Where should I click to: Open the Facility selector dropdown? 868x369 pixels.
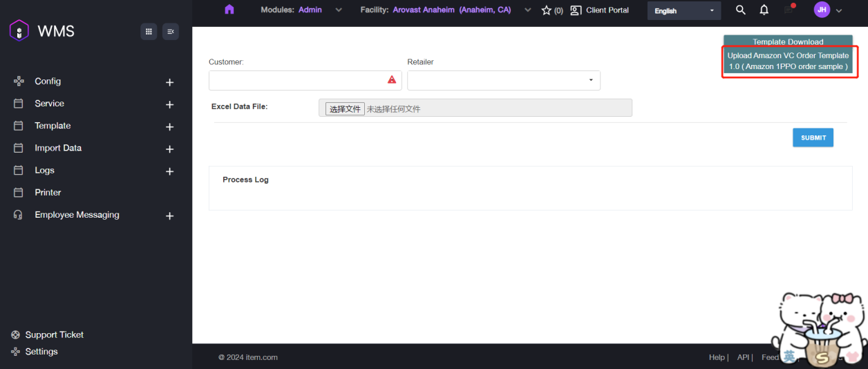528,10
